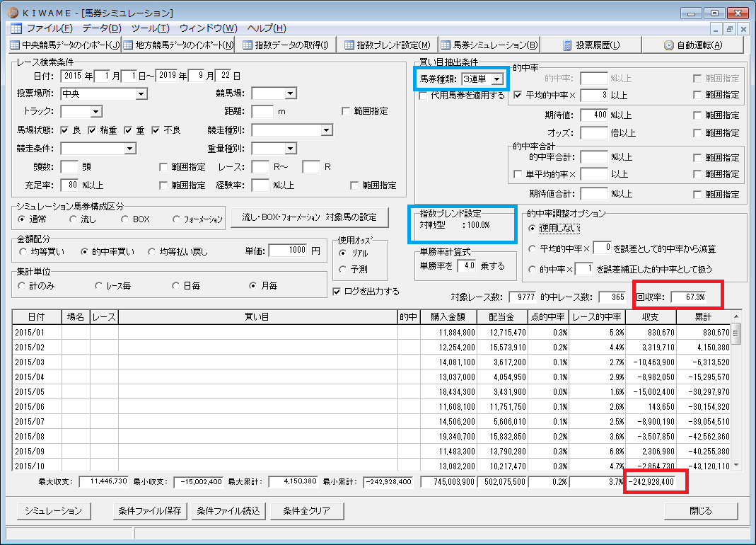Click the 投票履歴 toolbar icon

coord(567,45)
